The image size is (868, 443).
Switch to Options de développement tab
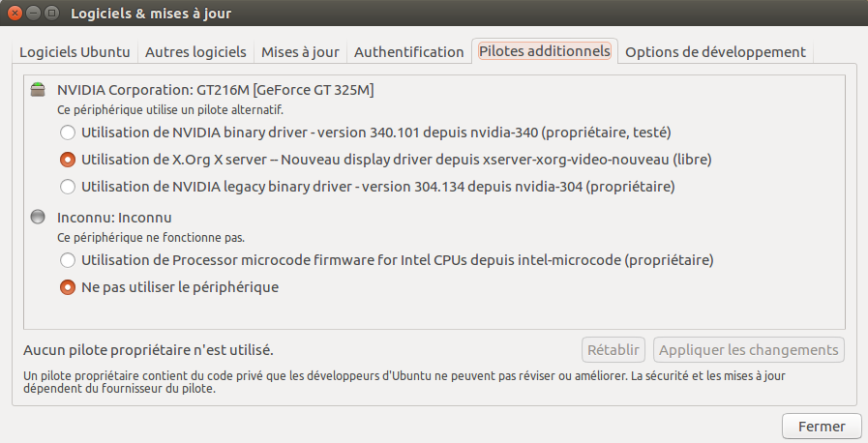click(715, 52)
